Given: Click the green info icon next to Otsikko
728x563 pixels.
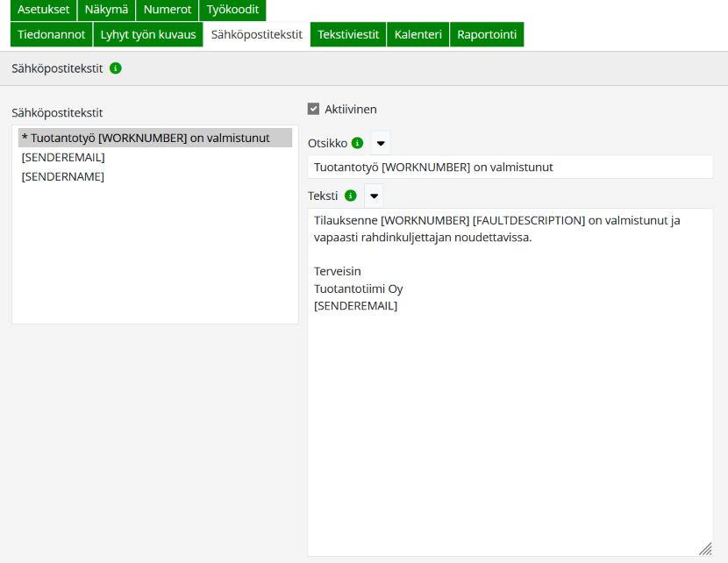Looking at the screenshot, I should coord(357,143).
